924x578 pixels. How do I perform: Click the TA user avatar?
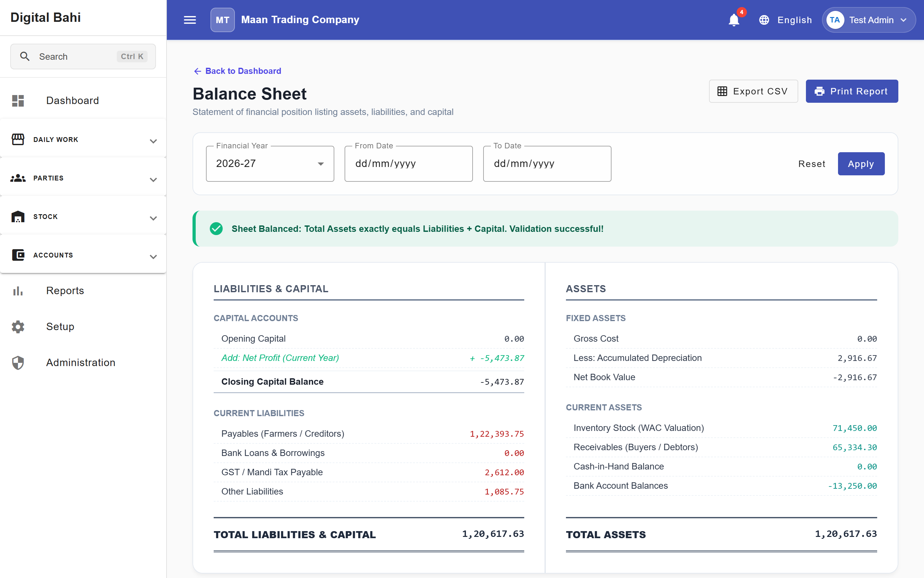point(835,20)
